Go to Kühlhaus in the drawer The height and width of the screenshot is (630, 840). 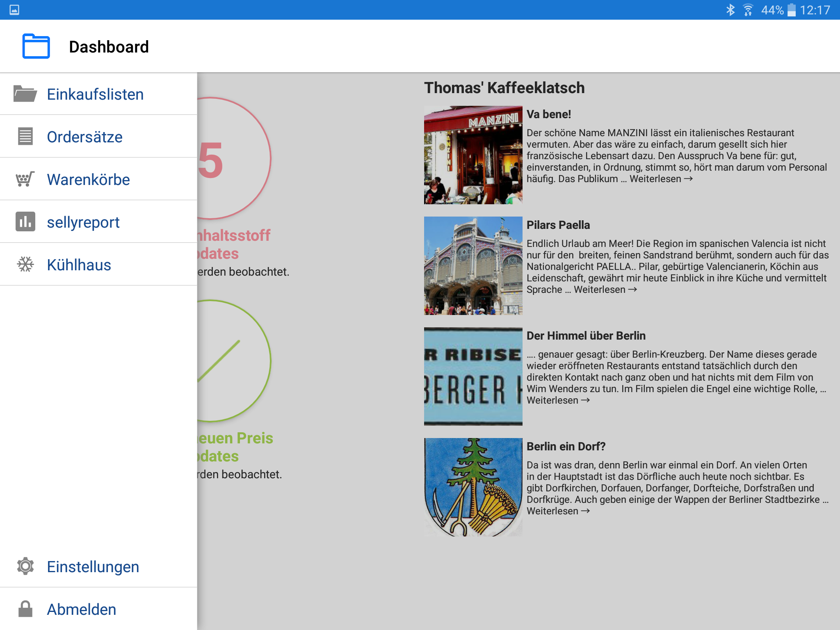(79, 265)
